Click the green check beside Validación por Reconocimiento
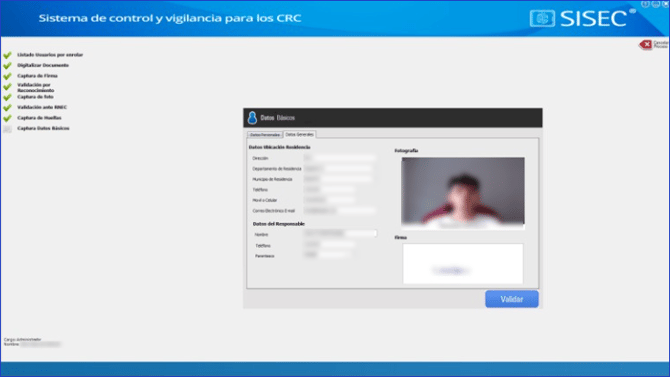Viewport: 670px width, 377px height. click(7, 87)
